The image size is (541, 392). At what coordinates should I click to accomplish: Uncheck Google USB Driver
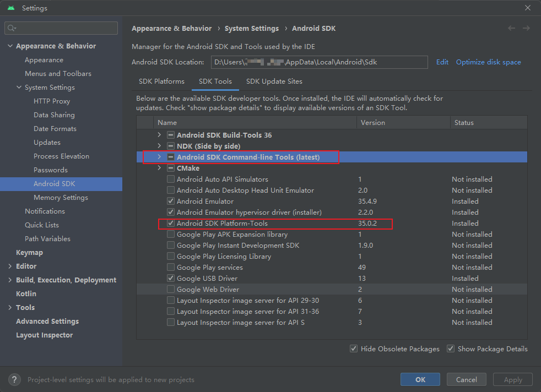(170, 279)
